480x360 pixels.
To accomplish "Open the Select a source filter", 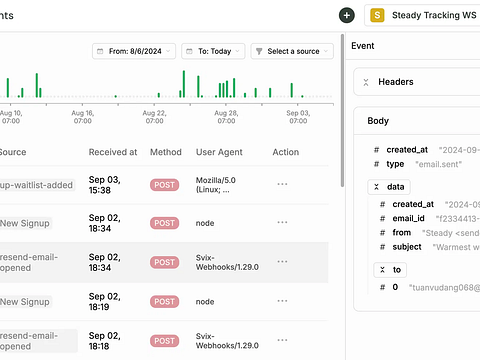I will click(x=292, y=51).
